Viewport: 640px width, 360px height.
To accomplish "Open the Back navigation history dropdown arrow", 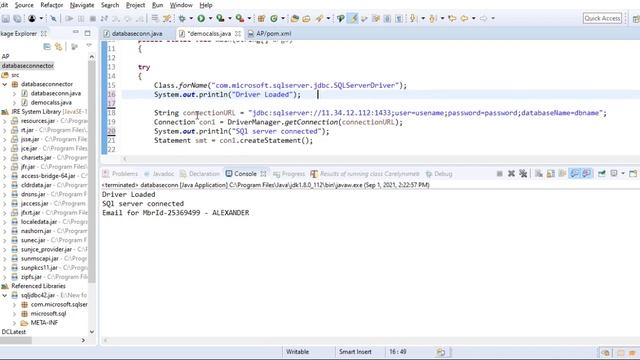I will point(473,18).
